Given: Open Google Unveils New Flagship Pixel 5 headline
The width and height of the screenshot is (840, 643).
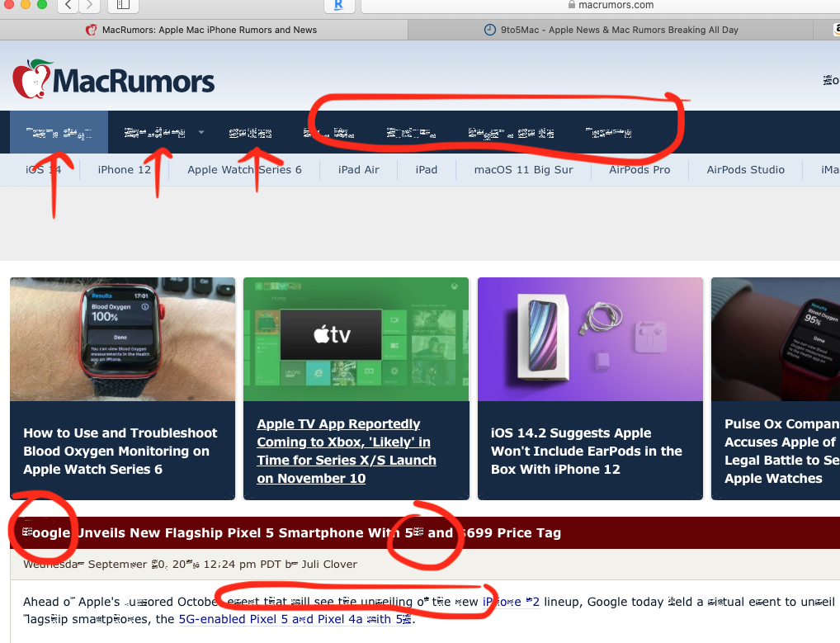Looking at the screenshot, I should pyautogui.click(x=291, y=533).
